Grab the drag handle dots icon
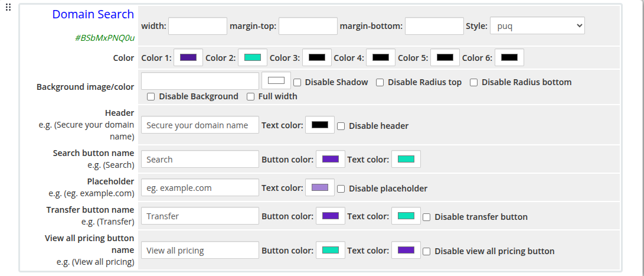Viewport: 644px width, 276px height. point(8,8)
